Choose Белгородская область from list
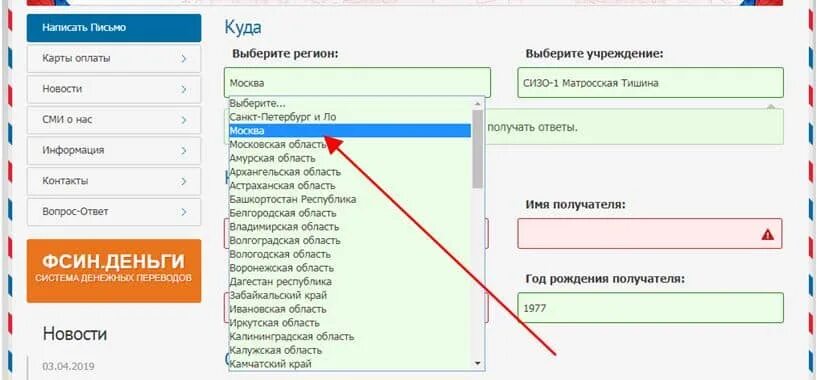This screenshot has width=817, height=380. point(350,213)
